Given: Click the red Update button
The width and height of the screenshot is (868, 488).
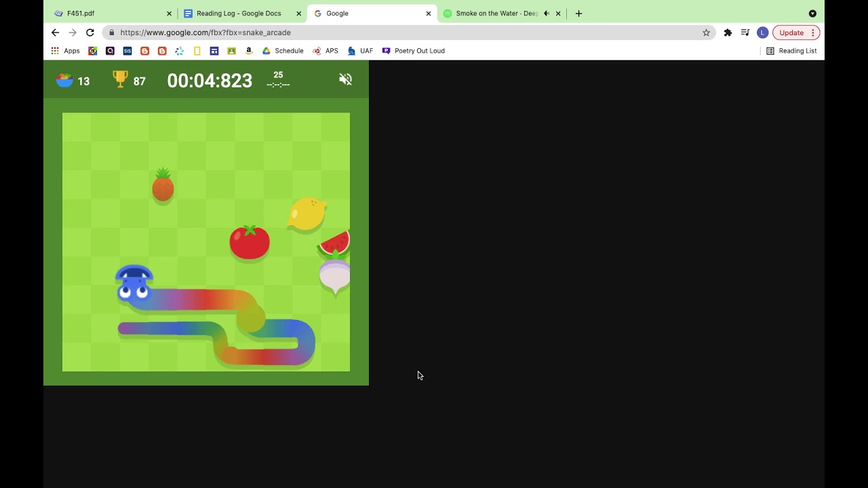Looking at the screenshot, I should [791, 33].
